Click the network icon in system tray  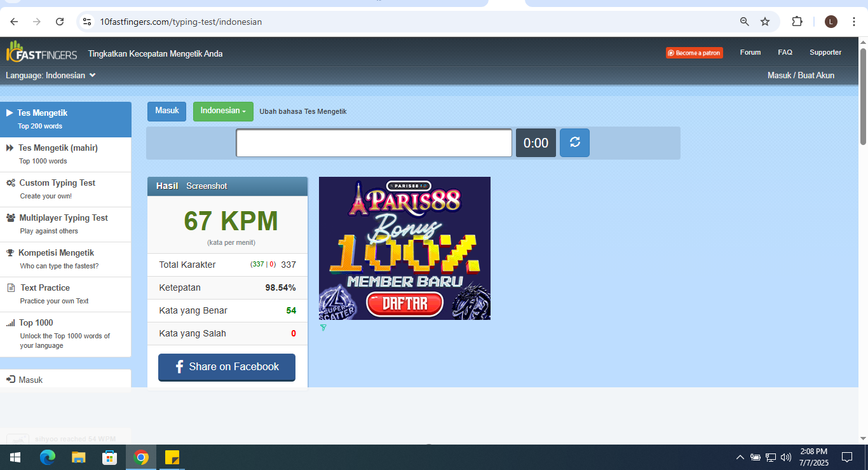pos(770,457)
